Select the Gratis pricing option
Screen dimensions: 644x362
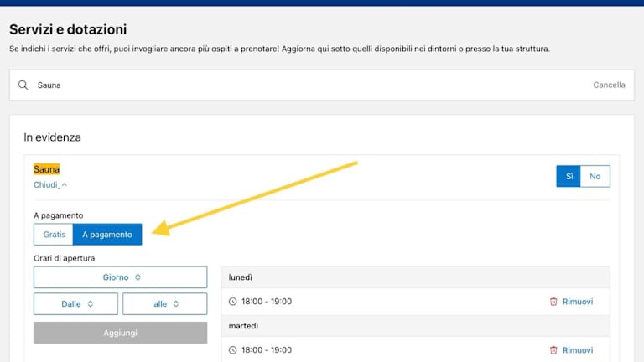click(x=54, y=235)
